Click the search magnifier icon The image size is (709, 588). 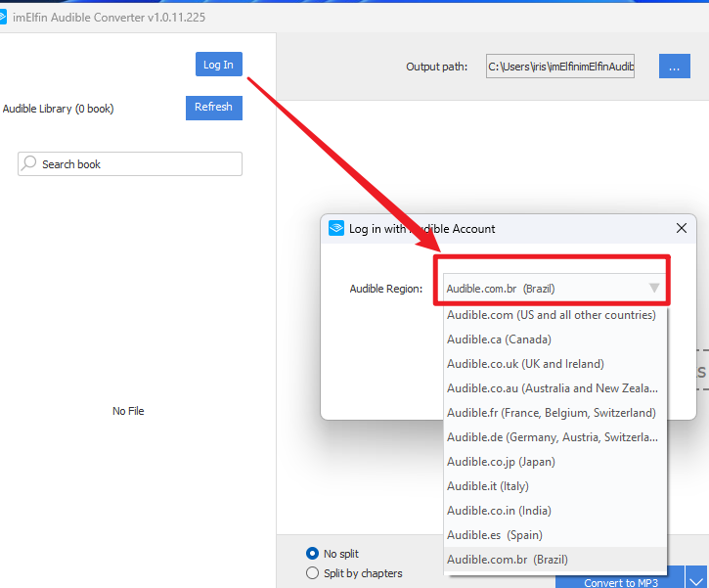click(x=29, y=162)
